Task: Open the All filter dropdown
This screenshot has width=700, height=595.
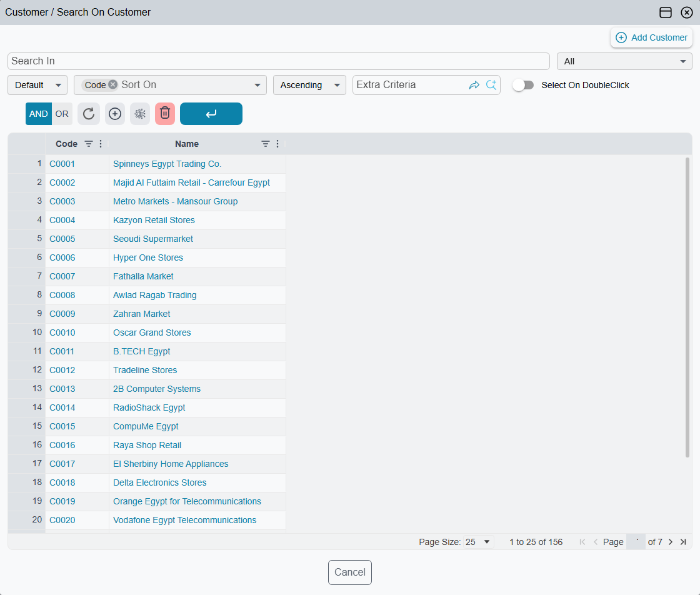Action: [x=624, y=61]
